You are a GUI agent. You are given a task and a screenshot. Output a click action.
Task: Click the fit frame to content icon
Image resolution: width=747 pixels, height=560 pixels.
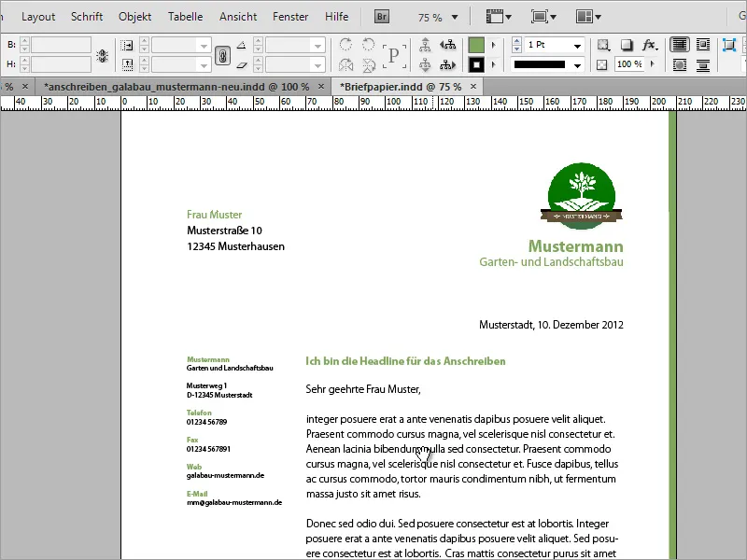click(729, 45)
